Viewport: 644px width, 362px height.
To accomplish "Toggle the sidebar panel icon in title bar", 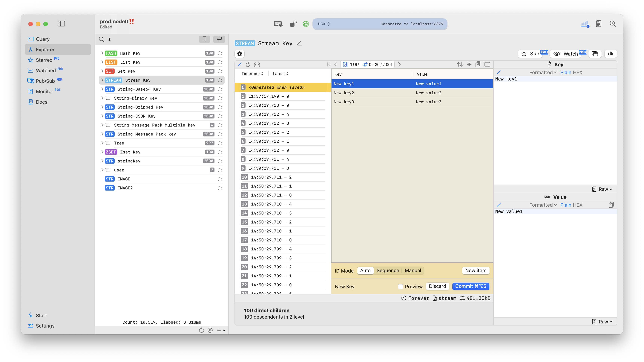I will tap(61, 24).
